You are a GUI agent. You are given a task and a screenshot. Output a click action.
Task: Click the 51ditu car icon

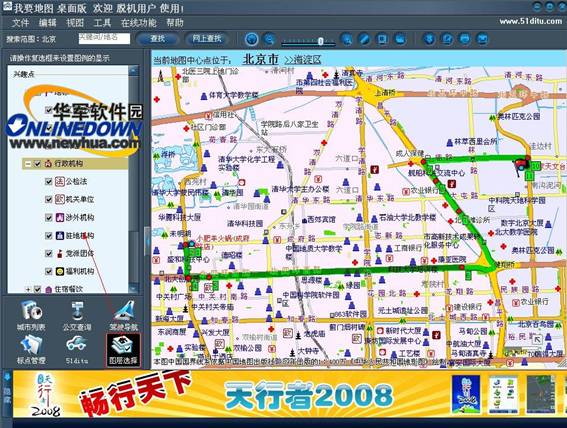pos(77,349)
